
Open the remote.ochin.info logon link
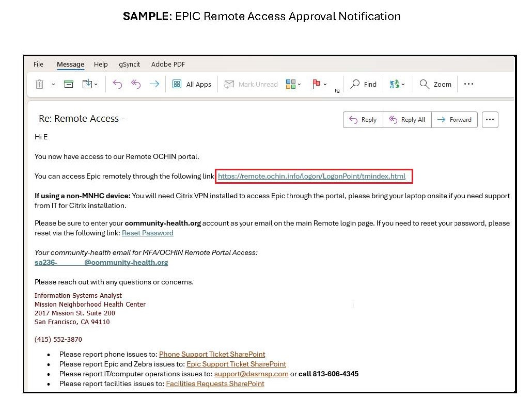(x=311, y=177)
